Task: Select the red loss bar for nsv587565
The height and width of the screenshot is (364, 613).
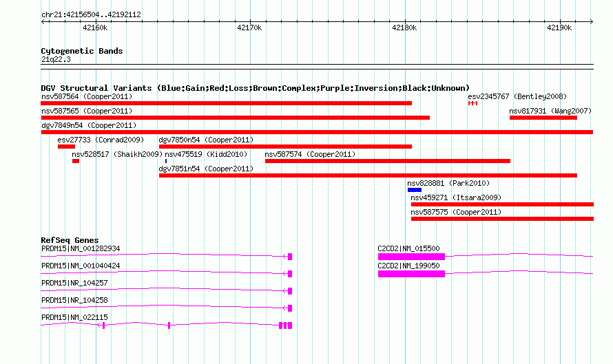Action: [x=236, y=118]
